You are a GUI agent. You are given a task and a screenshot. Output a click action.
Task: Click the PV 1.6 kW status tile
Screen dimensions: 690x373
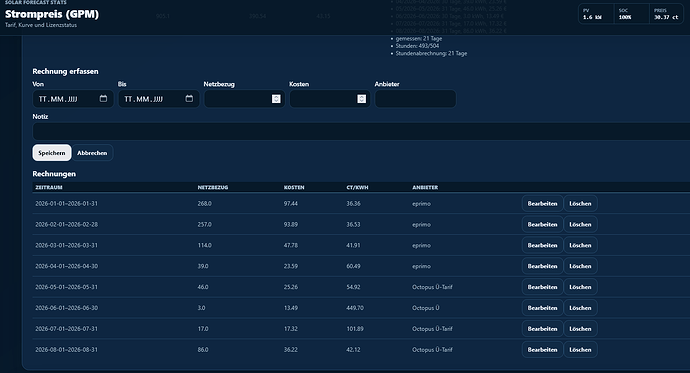pos(596,14)
